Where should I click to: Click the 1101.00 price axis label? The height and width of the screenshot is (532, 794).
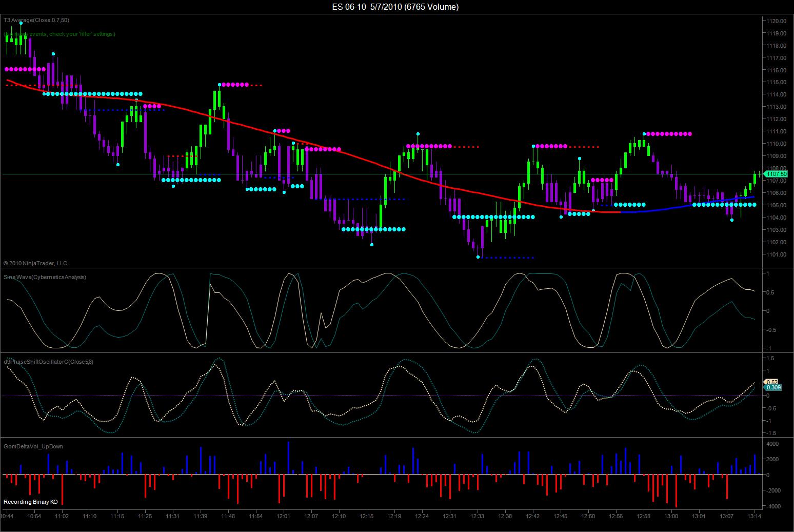pos(777,254)
